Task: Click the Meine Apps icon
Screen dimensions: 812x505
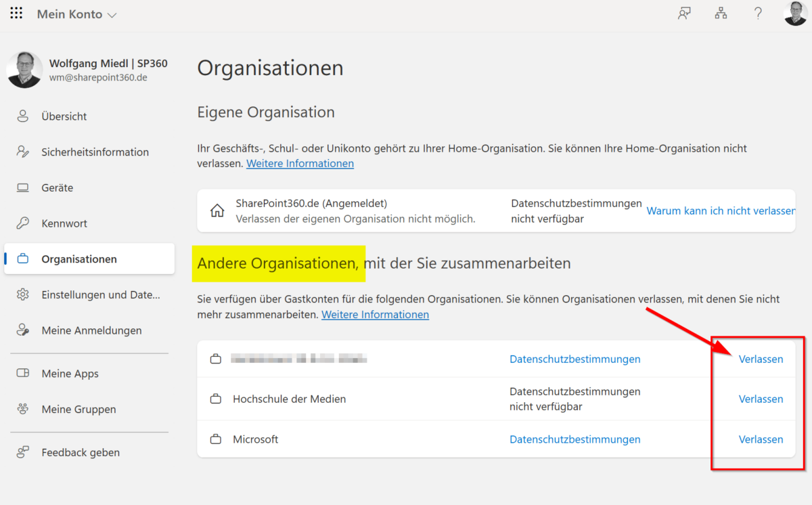Action: pos(23,374)
